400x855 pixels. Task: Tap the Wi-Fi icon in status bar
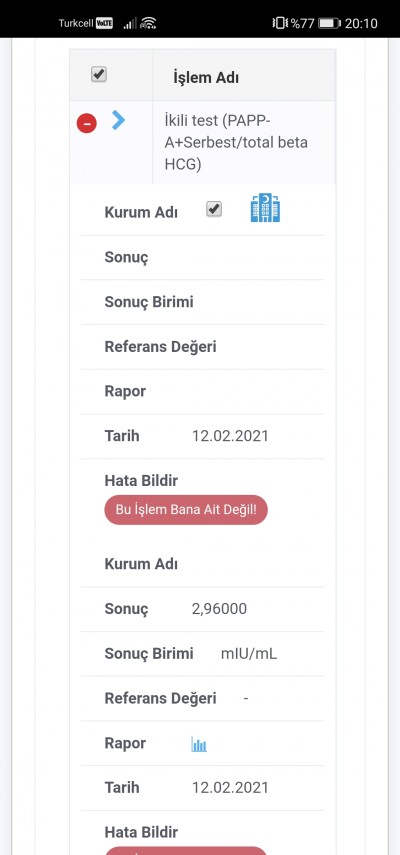pos(148,23)
